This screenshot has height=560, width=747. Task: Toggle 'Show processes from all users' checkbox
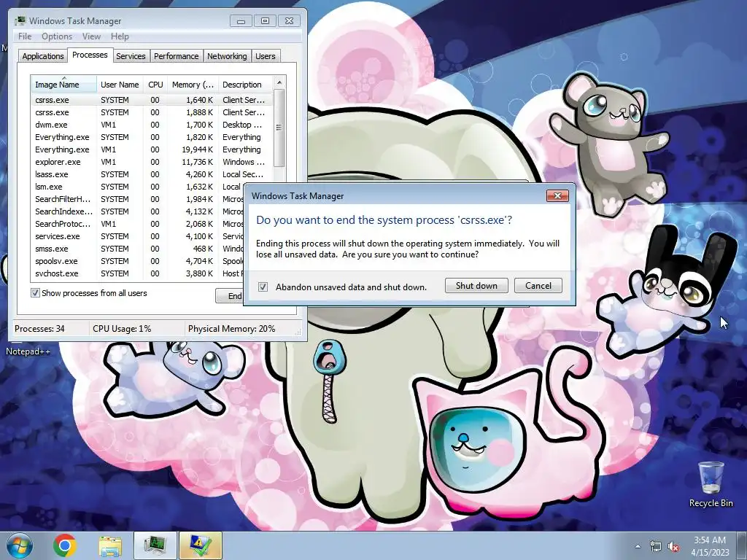pyautogui.click(x=35, y=293)
